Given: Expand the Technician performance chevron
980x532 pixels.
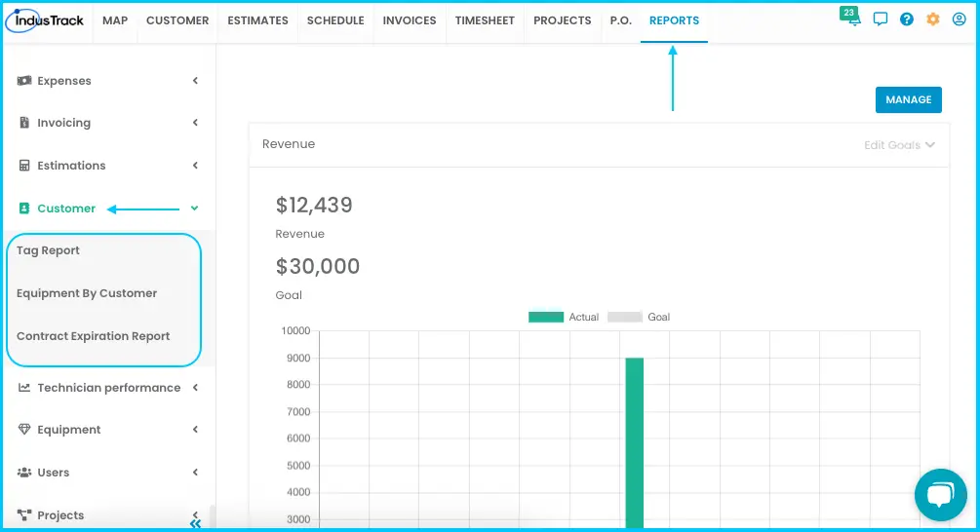Looking at the screenshot, I should (x=196, y=388).
